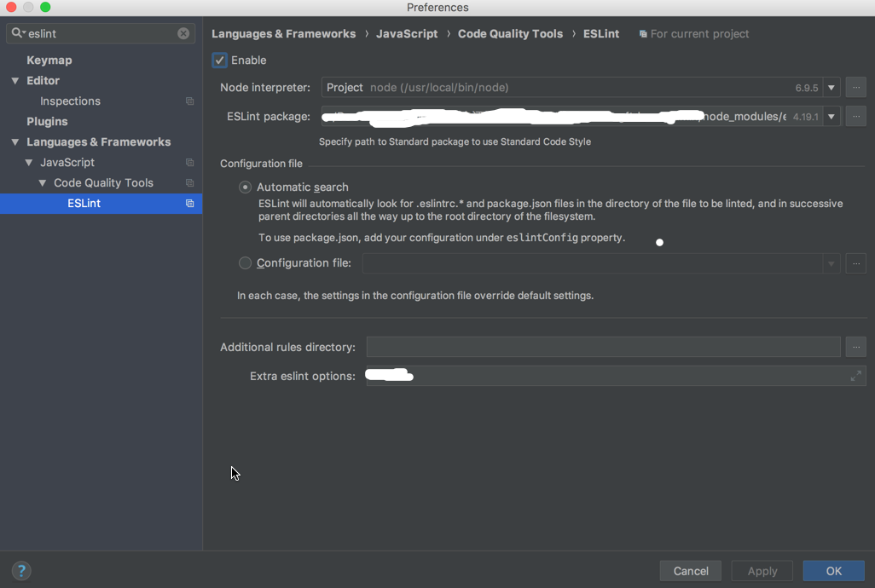Screen dimensions: 875x588
Task: Collapse the Code Quality Tools node
Action: click(43, 183)
